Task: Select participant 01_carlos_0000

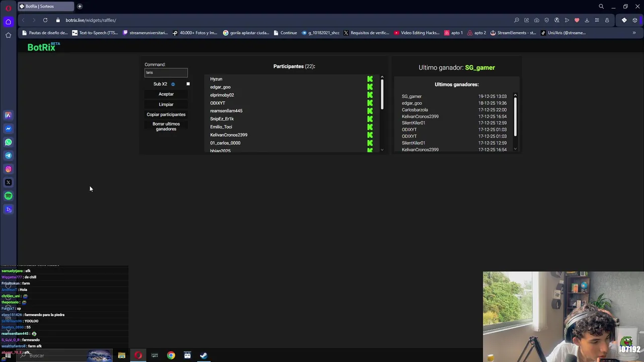Action: click(x=225, y=143)
